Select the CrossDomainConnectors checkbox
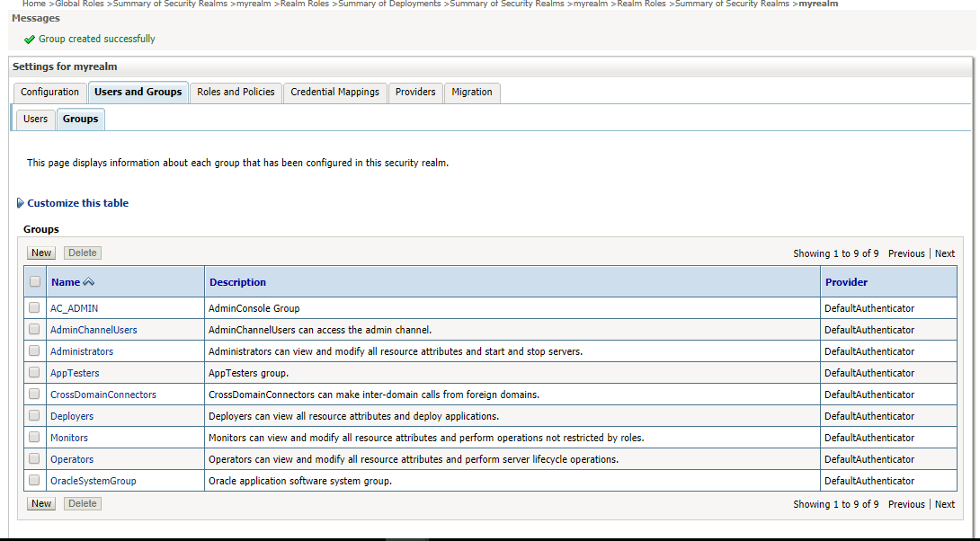Screen dimensions: 980x541 coord(34,394)
